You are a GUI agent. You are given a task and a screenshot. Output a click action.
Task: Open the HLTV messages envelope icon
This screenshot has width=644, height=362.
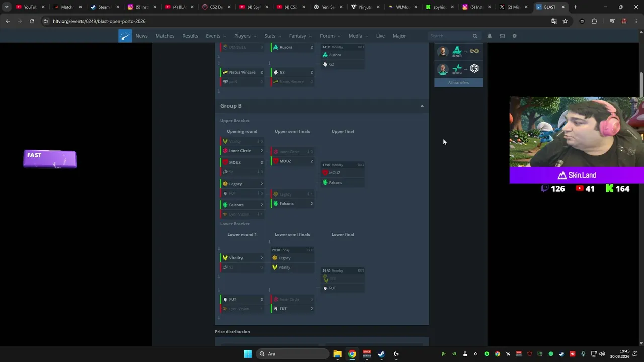502,36
